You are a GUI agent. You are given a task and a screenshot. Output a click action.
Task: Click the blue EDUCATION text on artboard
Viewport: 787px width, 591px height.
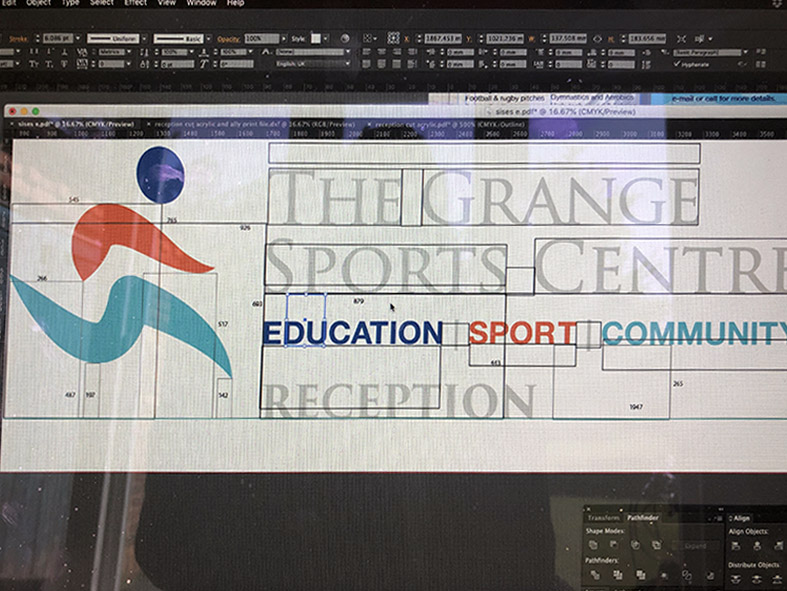pyautogui.click(x=352, y=333)
